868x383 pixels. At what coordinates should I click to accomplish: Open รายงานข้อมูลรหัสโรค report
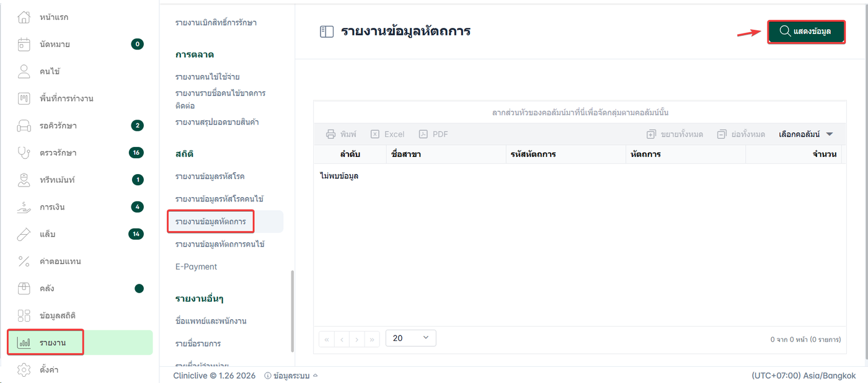click(x=210, y=177)
